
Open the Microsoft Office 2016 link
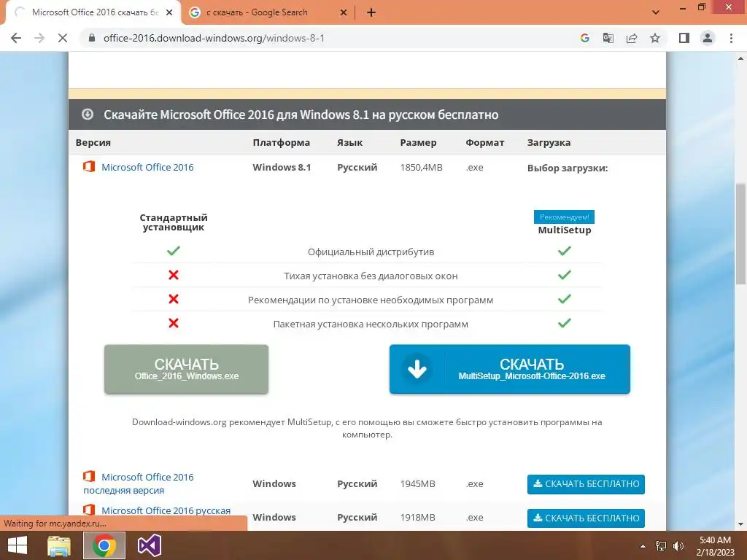[x=147, y=167]
